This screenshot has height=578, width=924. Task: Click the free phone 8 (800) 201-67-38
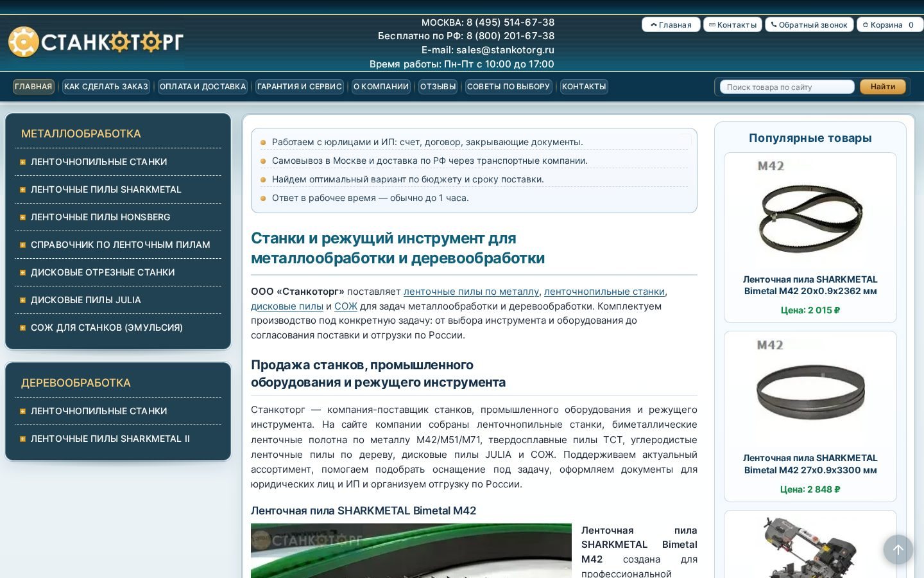(x=511, y=36)
